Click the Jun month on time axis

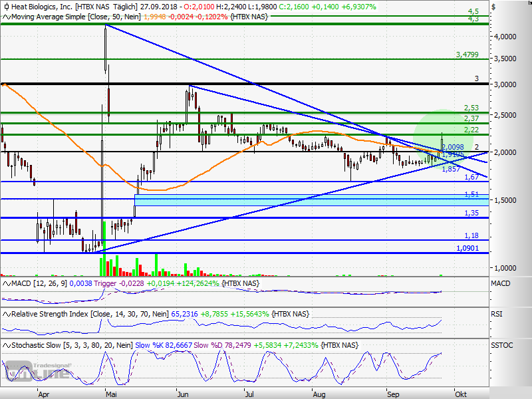pyautogui.click(x=182, y=394)
